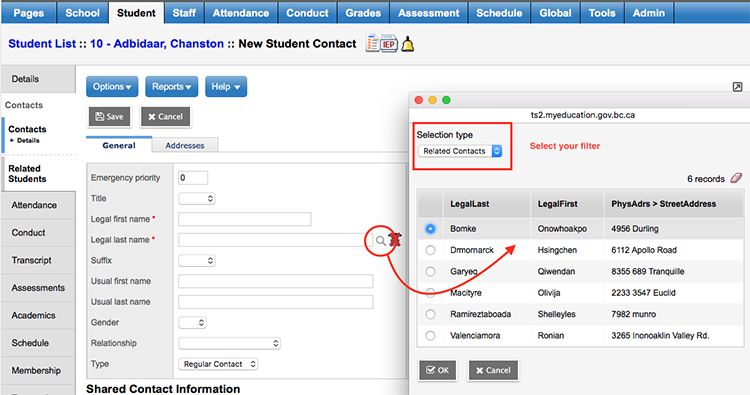Open the legal last name search magnifier
The height and width of the screenshot is (395, 750).
coord(380,241)
